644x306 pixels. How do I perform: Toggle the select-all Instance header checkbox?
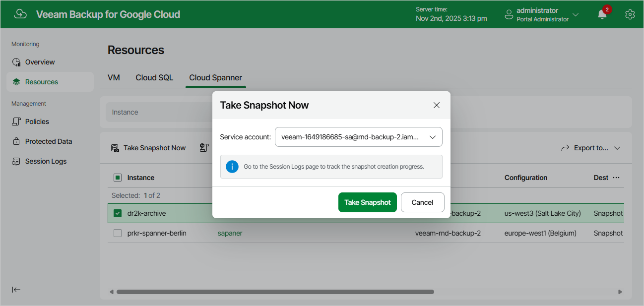pos(118,178)
